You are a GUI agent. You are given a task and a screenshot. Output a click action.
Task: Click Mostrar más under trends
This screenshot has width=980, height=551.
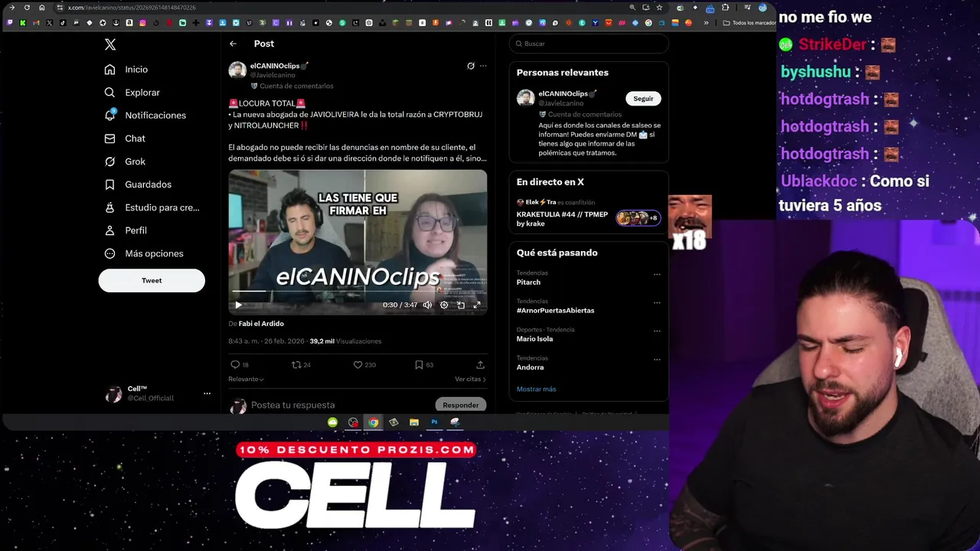[536, 389]
